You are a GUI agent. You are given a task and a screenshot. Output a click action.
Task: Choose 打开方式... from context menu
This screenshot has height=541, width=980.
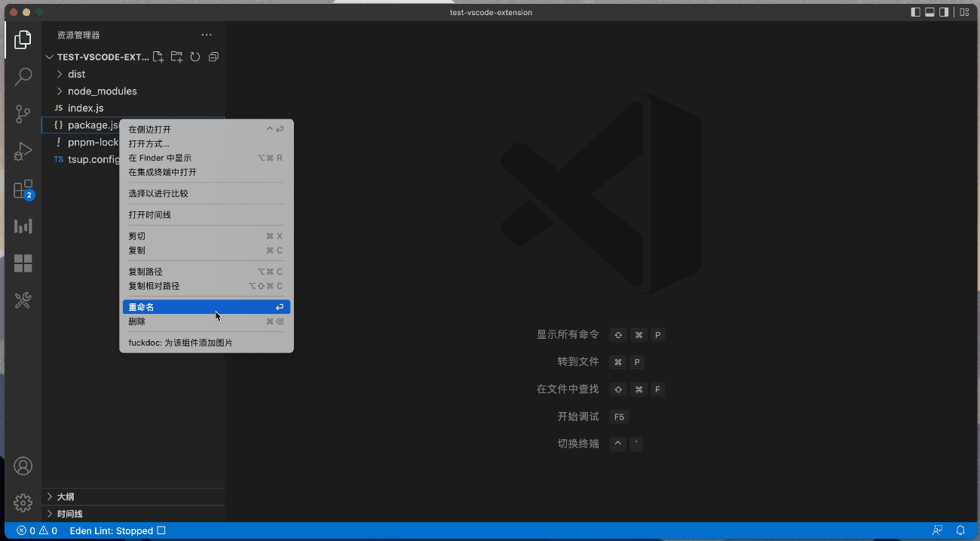pyautogui.click(x=206, y=143)
